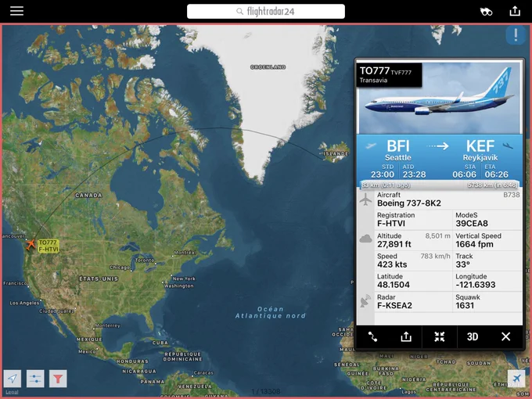Tap the Vertical Speed 1664 fpm value

pyautogui.click(x=474, y=244)
